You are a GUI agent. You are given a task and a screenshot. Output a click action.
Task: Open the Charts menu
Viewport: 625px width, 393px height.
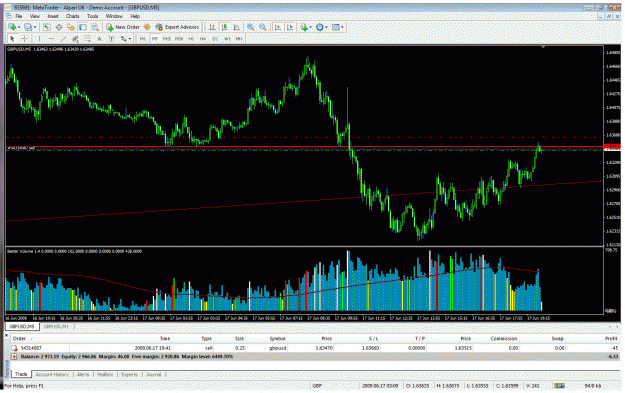pos(73,16)
